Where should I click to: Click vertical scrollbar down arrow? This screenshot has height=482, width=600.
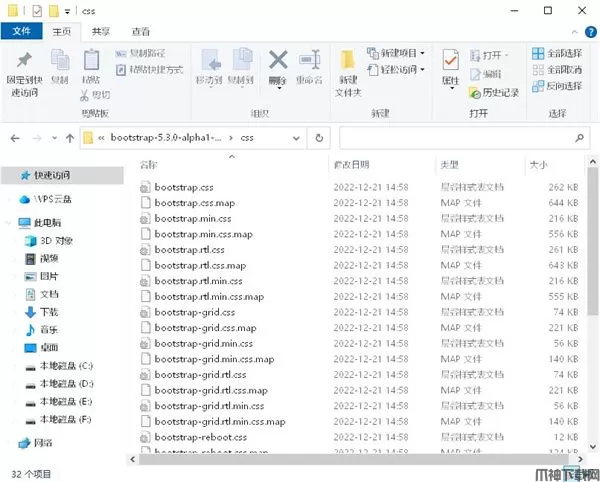593,446
